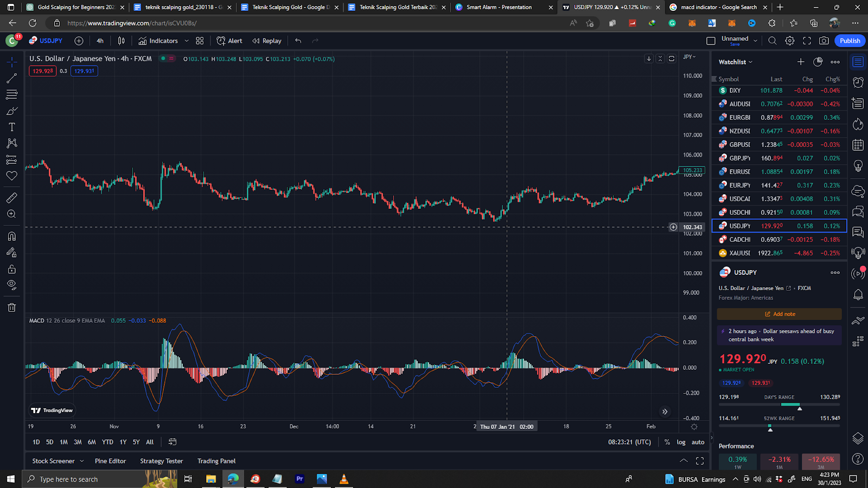The height and width of the screenshot is (488, 868).
Task: Open the layout setup square icon
Action: click(711, 41)
